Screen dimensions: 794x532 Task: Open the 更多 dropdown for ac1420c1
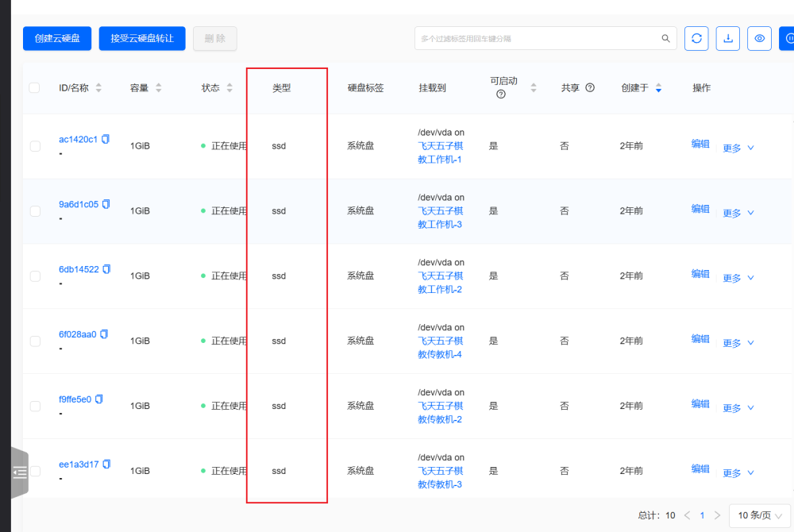point(738,148)
